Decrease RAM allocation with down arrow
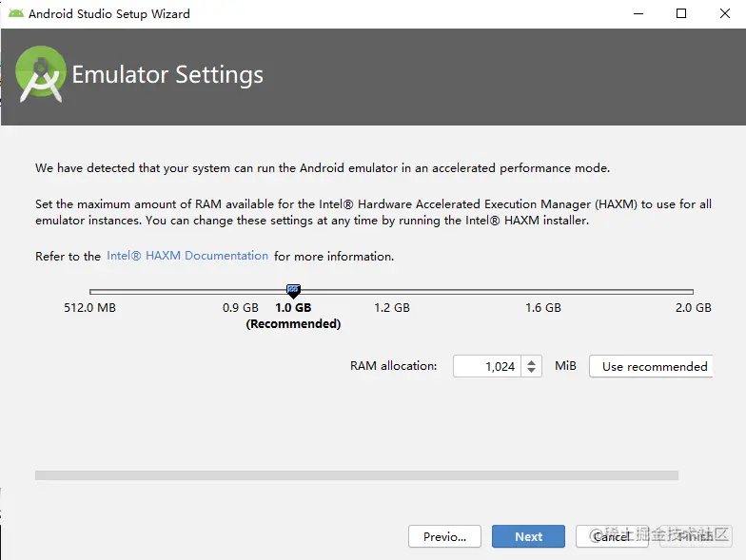This screenshot has width=746, height=560. [531, 371]
